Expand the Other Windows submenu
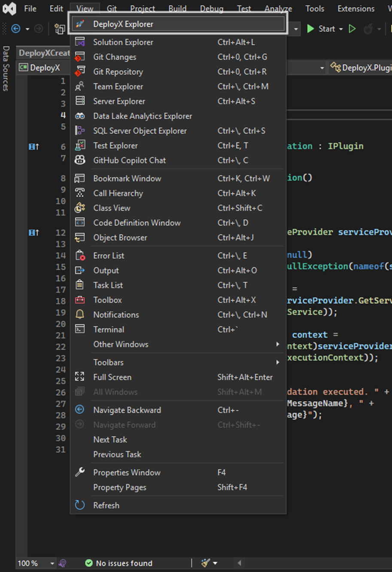 (178, 344)
